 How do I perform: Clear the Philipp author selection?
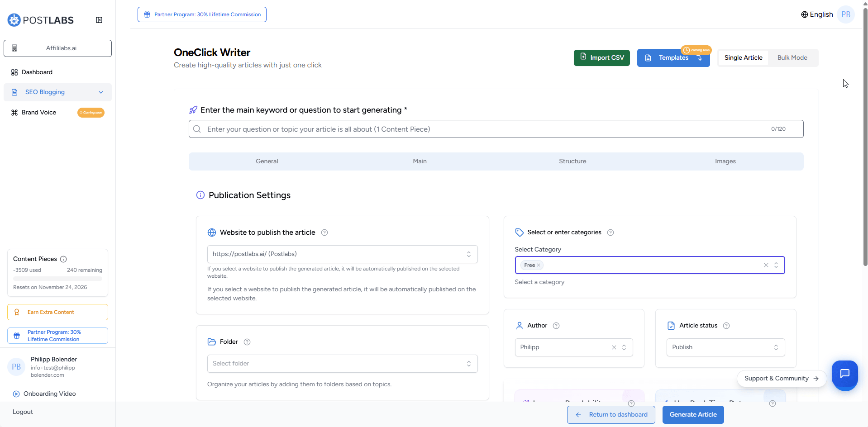click(x=614, y=347)
